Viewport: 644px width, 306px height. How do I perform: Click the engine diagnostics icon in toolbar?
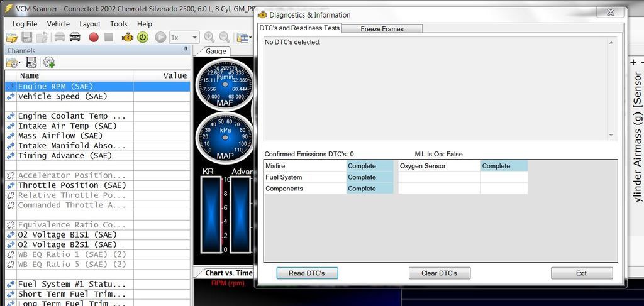[127, 37]
